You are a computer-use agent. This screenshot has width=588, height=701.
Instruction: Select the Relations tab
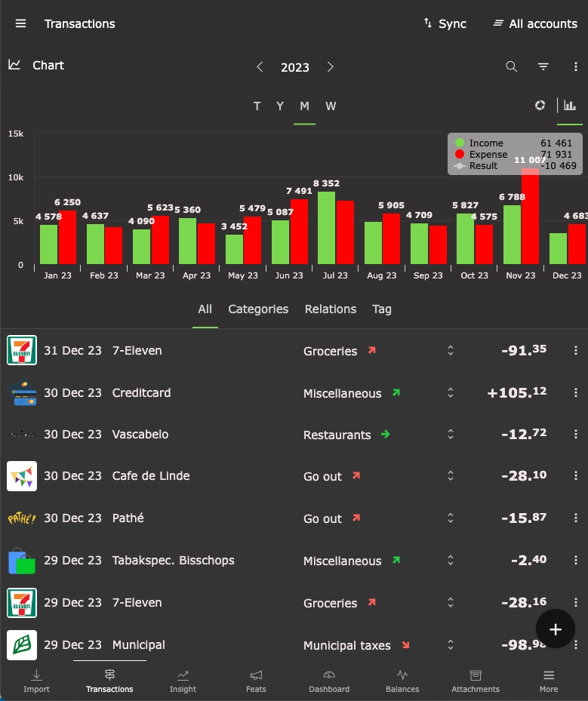click(x=331, y=309)
